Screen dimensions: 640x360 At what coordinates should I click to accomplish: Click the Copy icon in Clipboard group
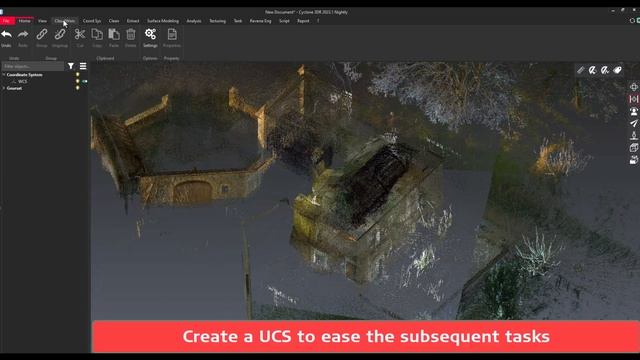pyautogui.click(x=97, y=34)
